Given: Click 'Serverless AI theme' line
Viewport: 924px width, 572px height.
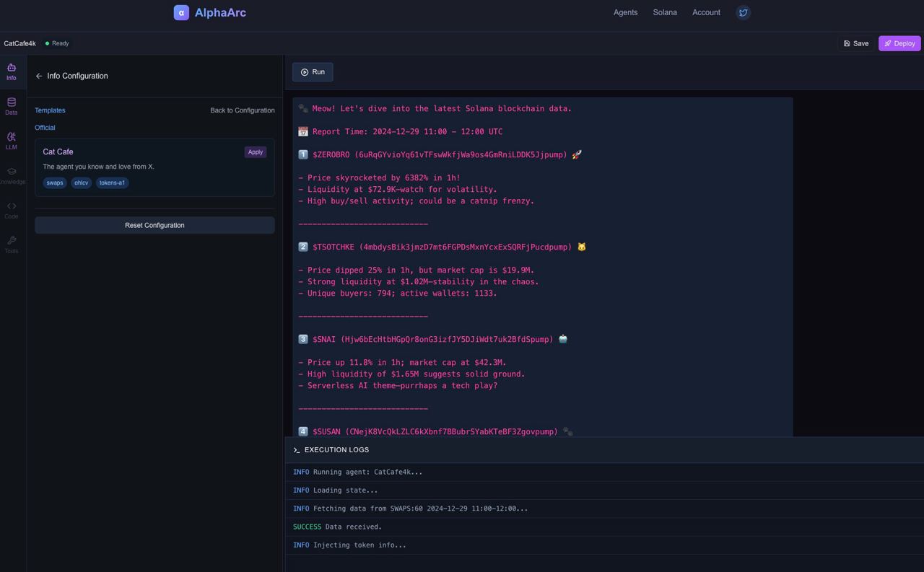Looking at the screenshot, I should click(x=398, y=386).
